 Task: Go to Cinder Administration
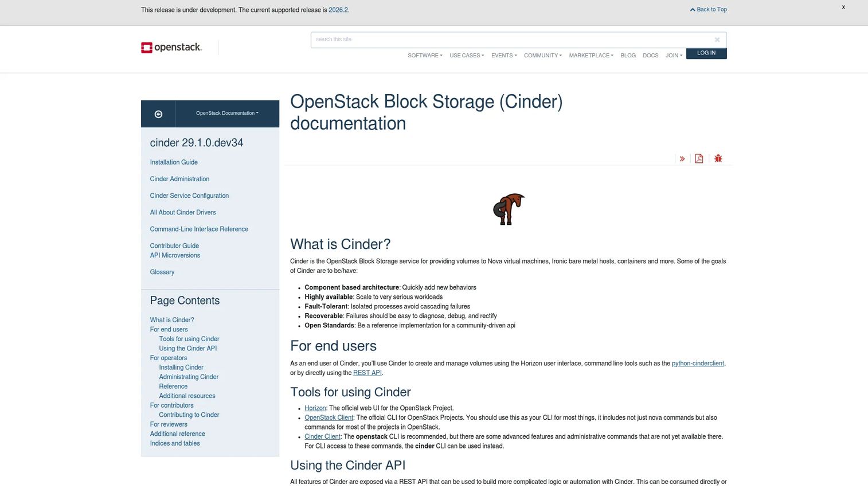click(x=179, y=179)
